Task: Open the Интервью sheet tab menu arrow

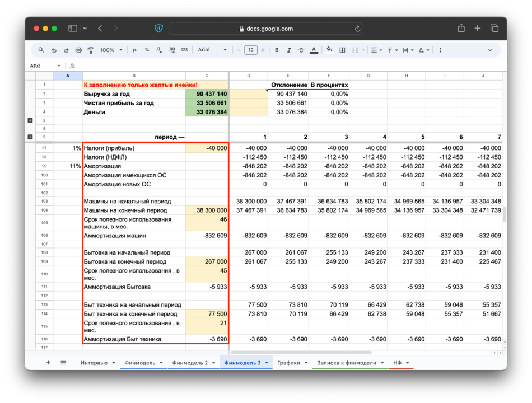Action: click(114, 363)
